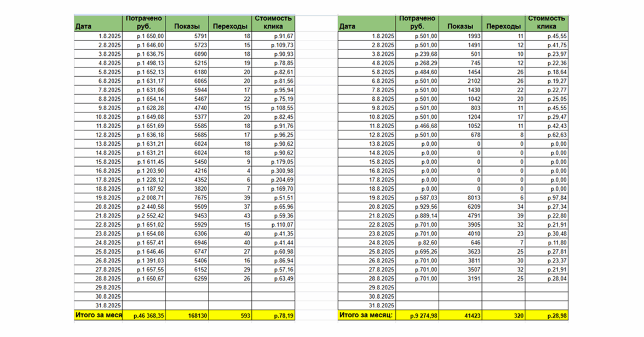The height and width of the screenshot is (337, 644).
Task: Select the left total "р.46 368,35"
Action: tap(143, 316)
